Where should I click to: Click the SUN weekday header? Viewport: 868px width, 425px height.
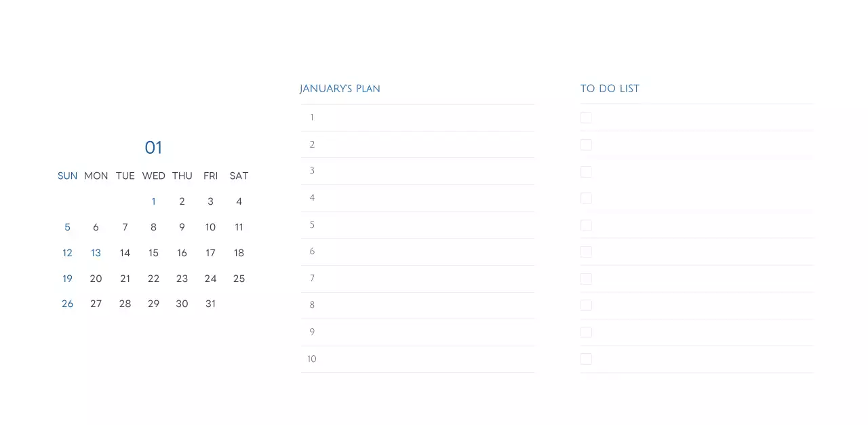click(67, 176)
